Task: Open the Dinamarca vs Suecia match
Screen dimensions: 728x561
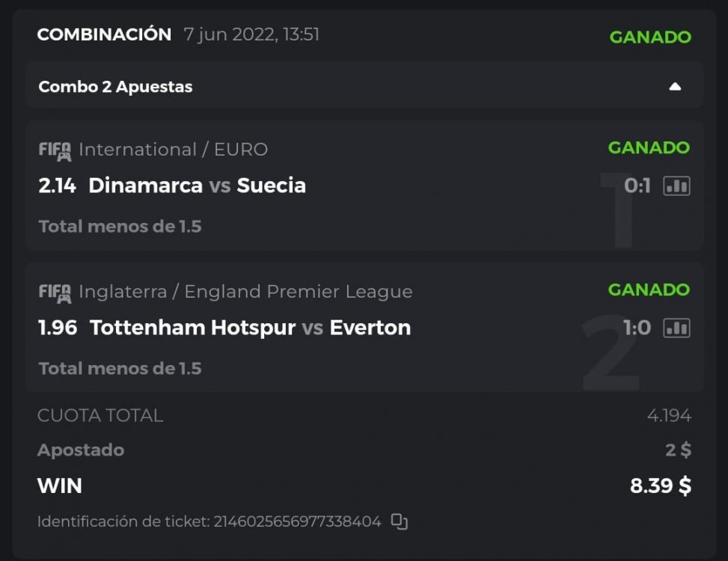Action: (x=197, y=186)
